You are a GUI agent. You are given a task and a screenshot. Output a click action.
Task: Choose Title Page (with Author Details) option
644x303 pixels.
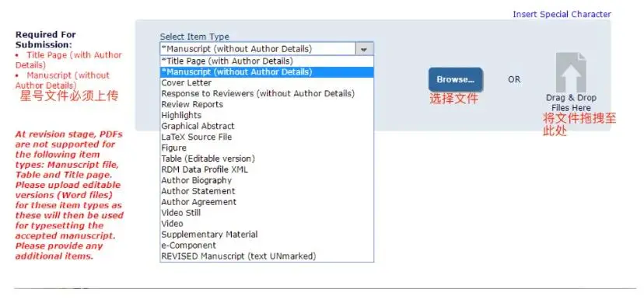point(267,61)
